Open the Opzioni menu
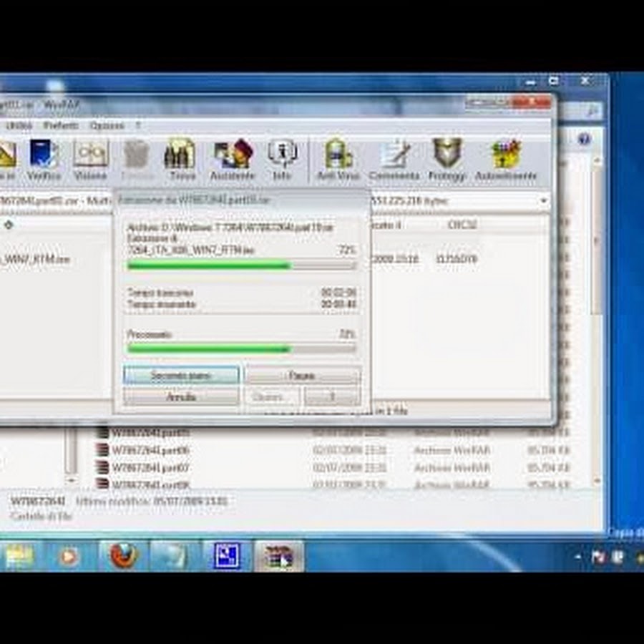 click(x=107, y=125)
